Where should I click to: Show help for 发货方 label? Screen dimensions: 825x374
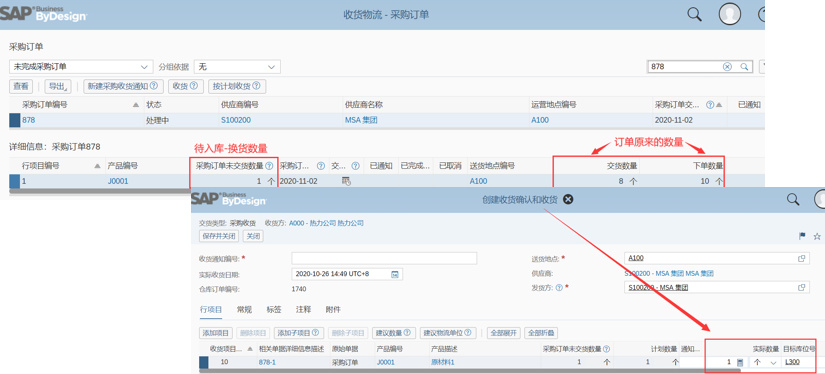(x=559, y=288)
